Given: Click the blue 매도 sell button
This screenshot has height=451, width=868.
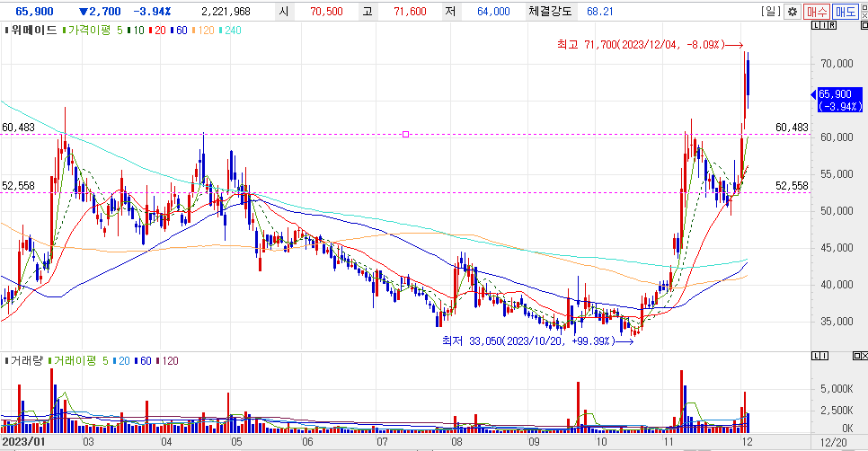Looking at the screenshot, I should 845,12.
